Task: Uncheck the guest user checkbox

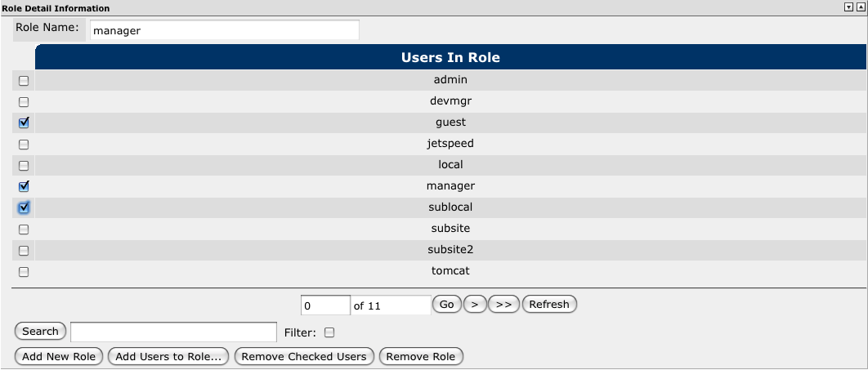Action: click(x=24, y=123)
